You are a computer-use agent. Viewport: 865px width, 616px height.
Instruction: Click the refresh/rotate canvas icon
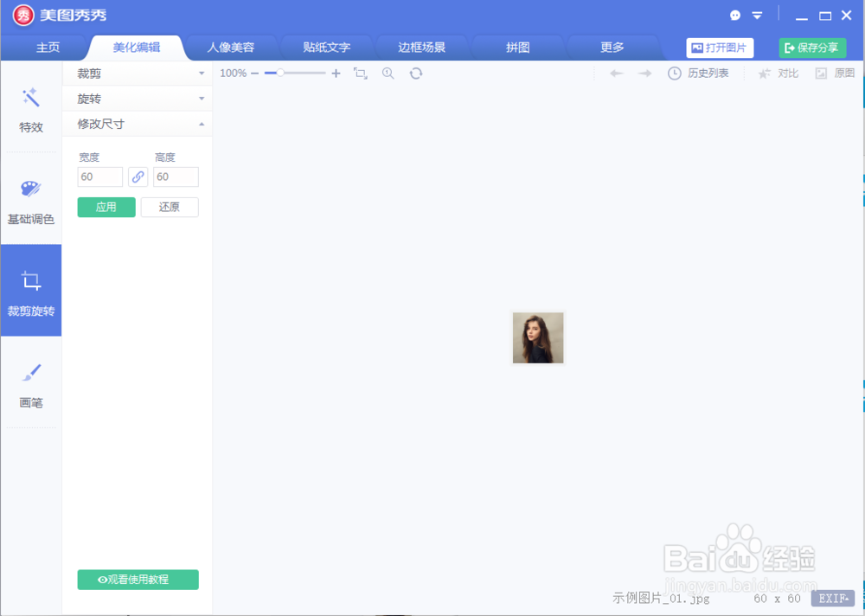[x=415, y=74]
